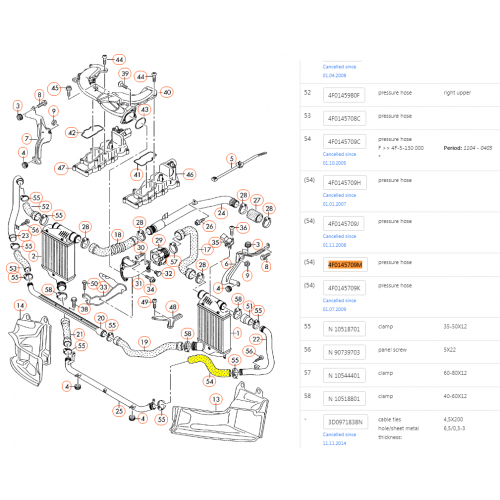Select callout 48 on the diagram
Screen dimensions: 500x500
point(172,307)
